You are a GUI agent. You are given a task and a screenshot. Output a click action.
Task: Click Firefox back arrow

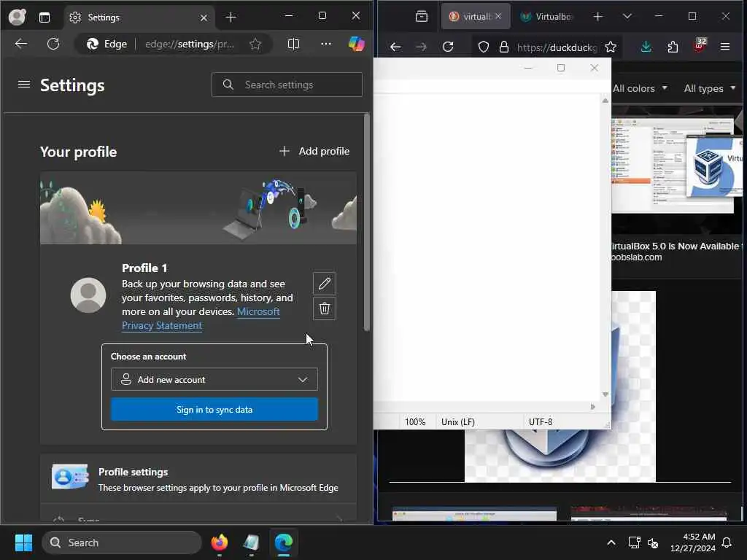(395, 47)
